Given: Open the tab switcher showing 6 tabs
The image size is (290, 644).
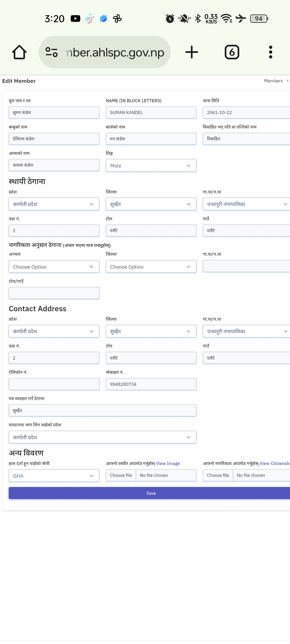Looking at the screenshot, I should [x=232, y=52].
